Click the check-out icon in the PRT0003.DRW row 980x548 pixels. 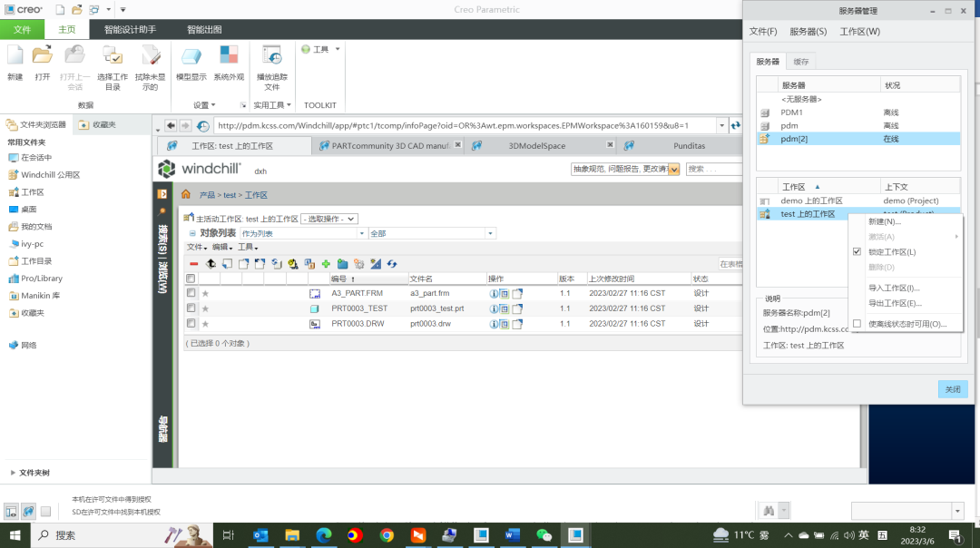(x=517, y=324)
